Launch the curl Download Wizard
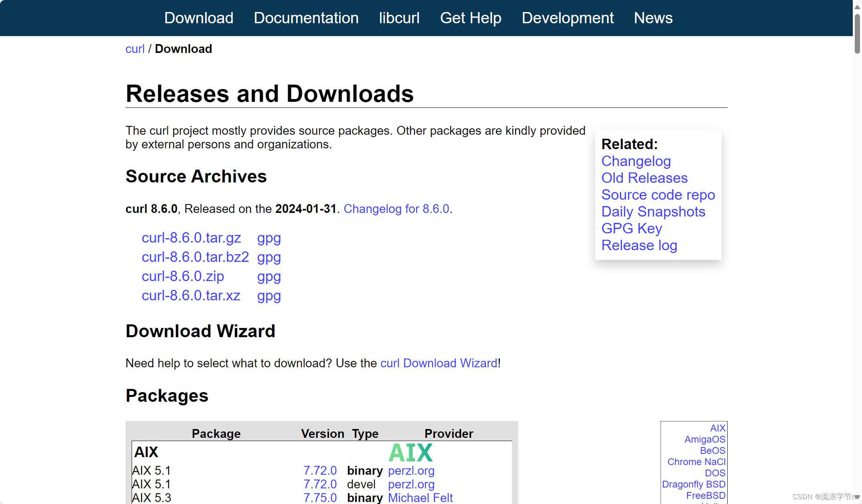Image resolution: width=862 pixels, height=504 pixels. [x=439, y=363]
